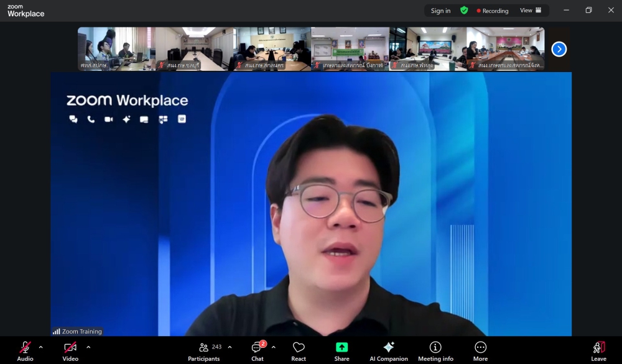
Task: Open React emoji menu
Action: (x=299, y=351)
